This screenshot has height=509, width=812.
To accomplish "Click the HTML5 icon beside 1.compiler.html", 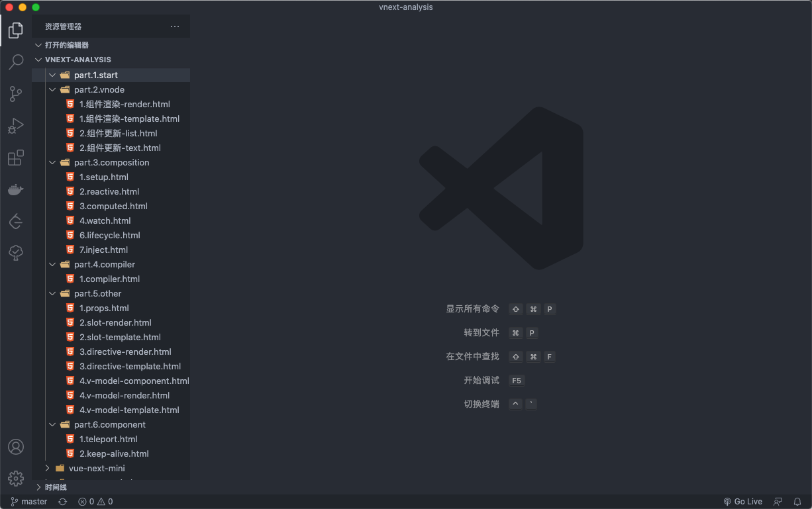I will tap(70, 279).
